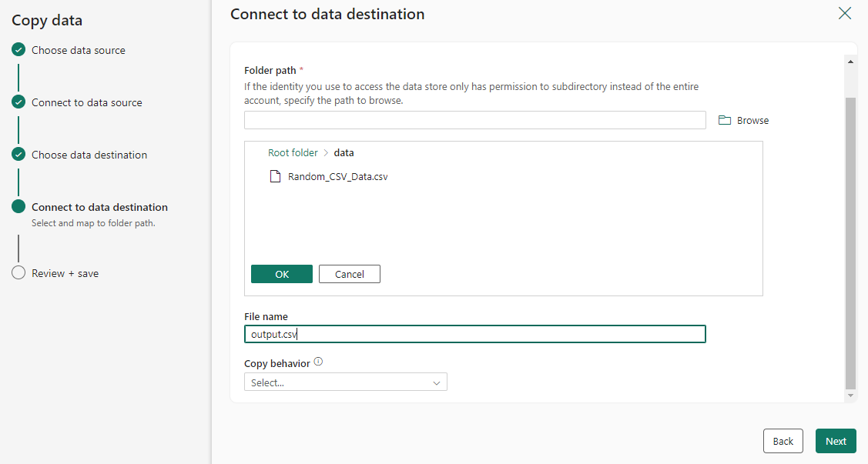Click the Folder path input field
Image resolution: width=868 pixels, height=464 pixels.
coord(474,120)
